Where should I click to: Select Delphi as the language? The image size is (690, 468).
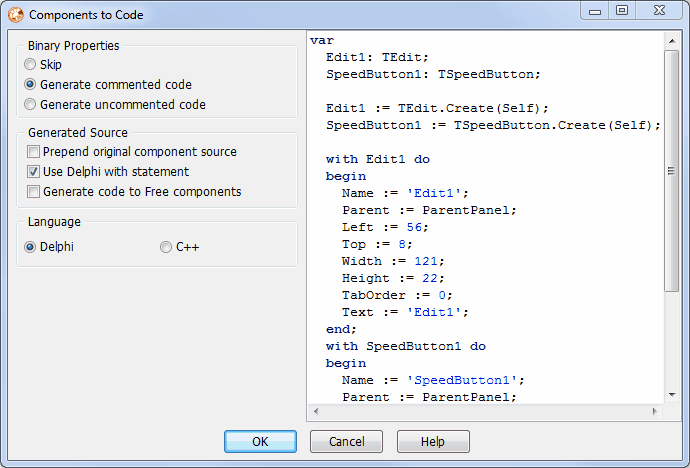tap(30, 247)
